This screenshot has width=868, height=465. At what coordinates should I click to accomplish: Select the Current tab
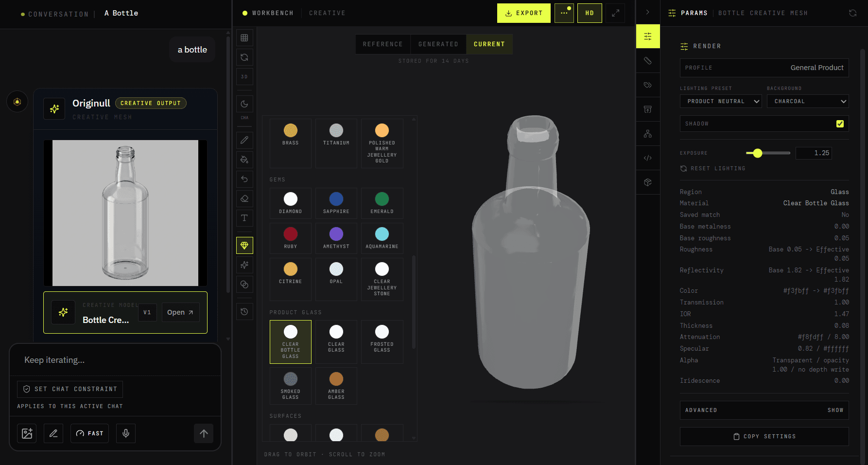click(x=489, y=44)
